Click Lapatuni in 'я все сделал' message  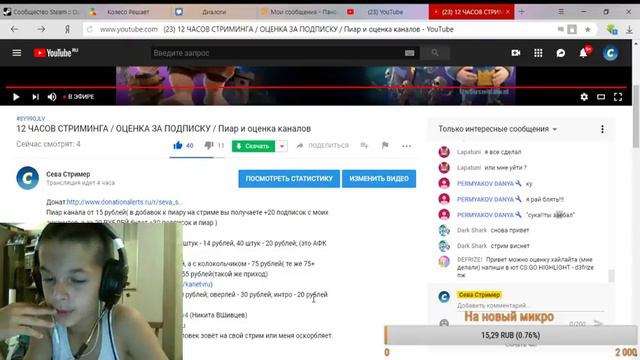[469, 152]
